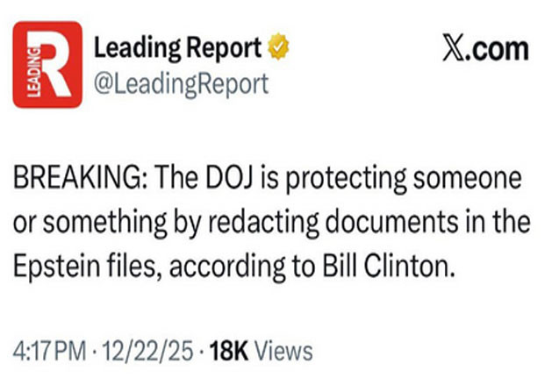Screen dimensions: 559x392
Task: Click the ".com" text at top right
Action: (x=499, y=50)
